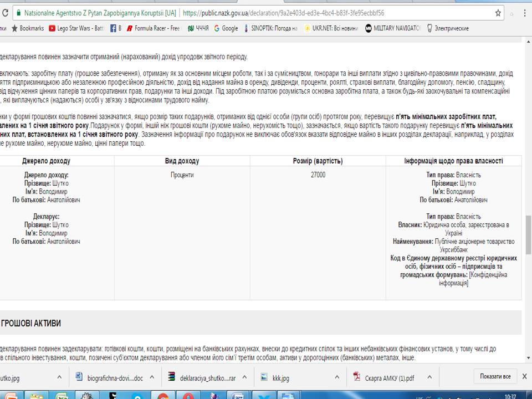The image size is (532, 399).
Task: Click the Word document icon for biografichna-dovi
Action: 79,377
